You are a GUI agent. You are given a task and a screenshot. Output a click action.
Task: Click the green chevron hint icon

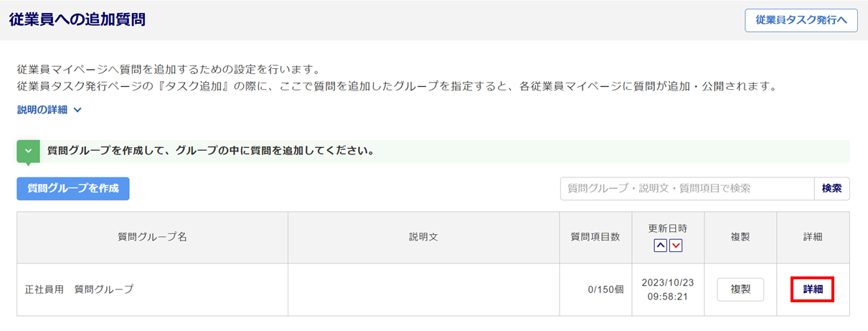[x=28, y=151]
